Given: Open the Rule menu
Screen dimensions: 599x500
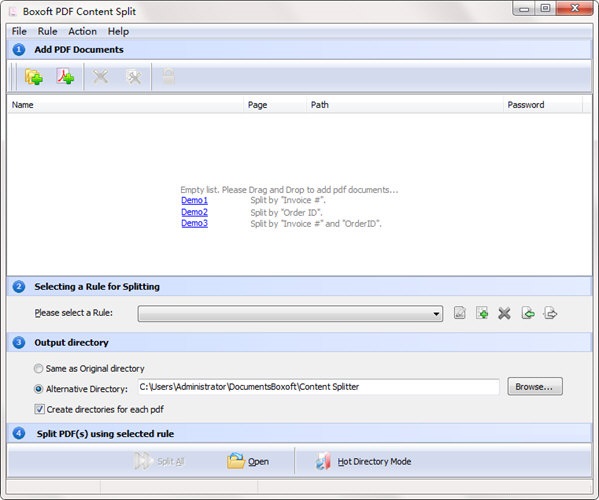Looking at the screenshot, I should [47, 31].
